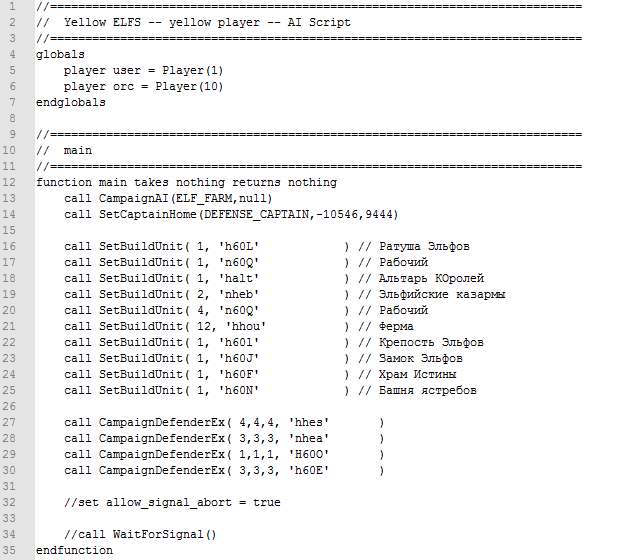
Task: Click comment 'Башня ястребов'
Action: pyautogui.click(x=428, y=390)
